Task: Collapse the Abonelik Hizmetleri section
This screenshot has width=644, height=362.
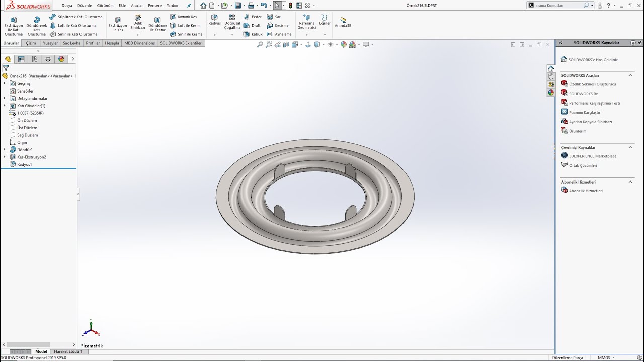Action: [x=630, y=182]
